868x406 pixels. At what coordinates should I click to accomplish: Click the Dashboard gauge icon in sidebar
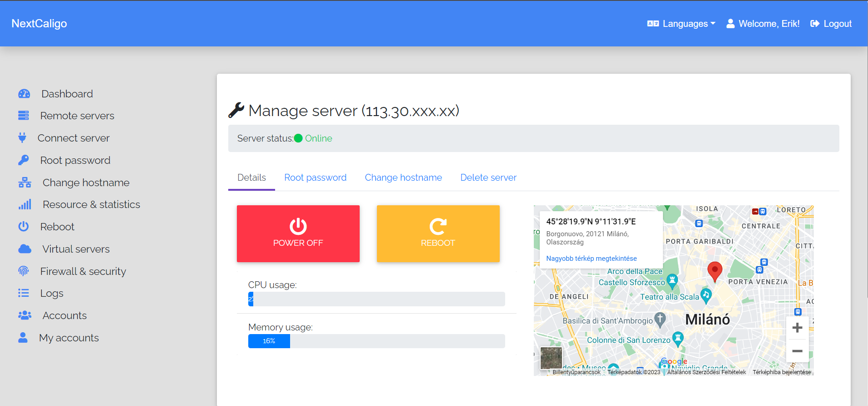[x=24, y=94]
